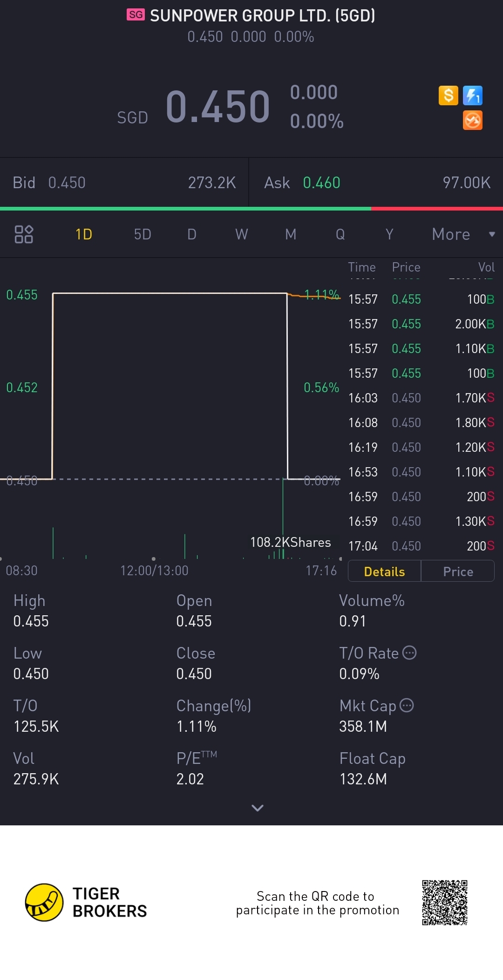Screen dimensions: 503x980
Task: Tap the Close value 0.450
Action: pos(194,674)
